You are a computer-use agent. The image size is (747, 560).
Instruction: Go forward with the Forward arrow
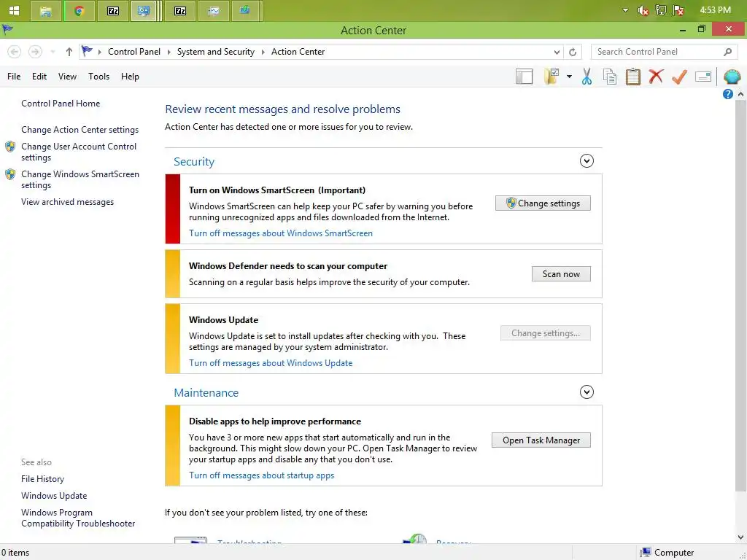[35, 52]
